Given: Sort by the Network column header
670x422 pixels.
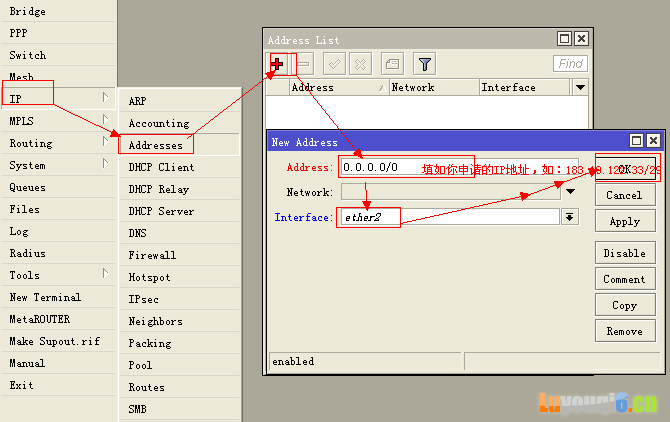Looking at the screenshot, I should point(434,87).
